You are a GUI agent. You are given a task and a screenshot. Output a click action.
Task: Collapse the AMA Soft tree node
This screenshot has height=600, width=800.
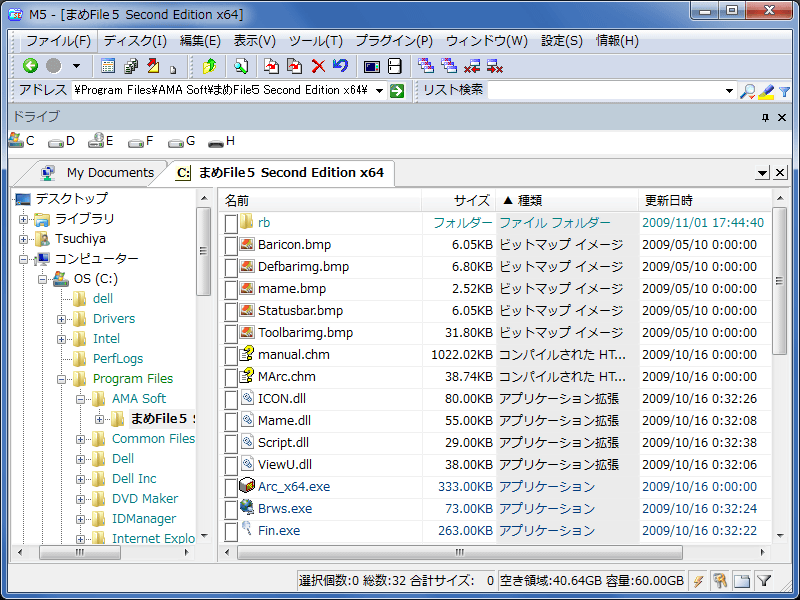[x=81, y=399]
